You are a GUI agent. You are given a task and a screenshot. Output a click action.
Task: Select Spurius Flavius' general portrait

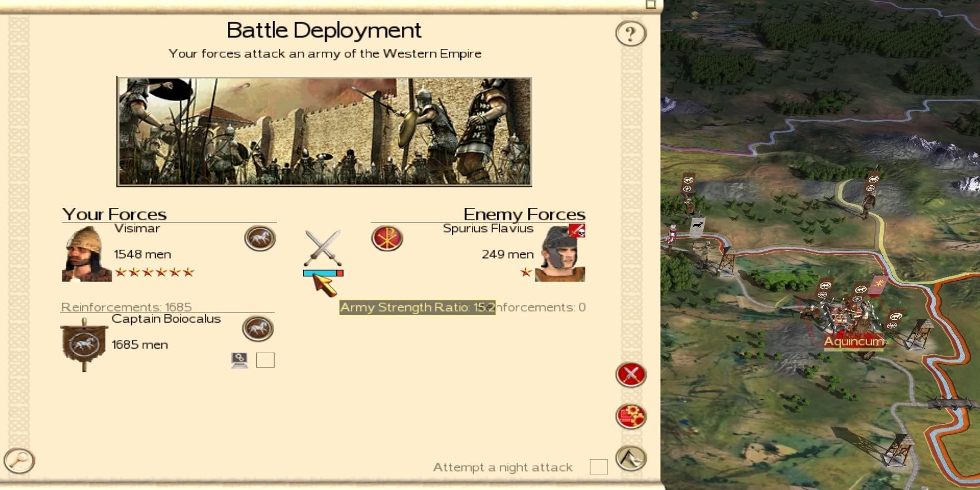(x=560, y=253)
